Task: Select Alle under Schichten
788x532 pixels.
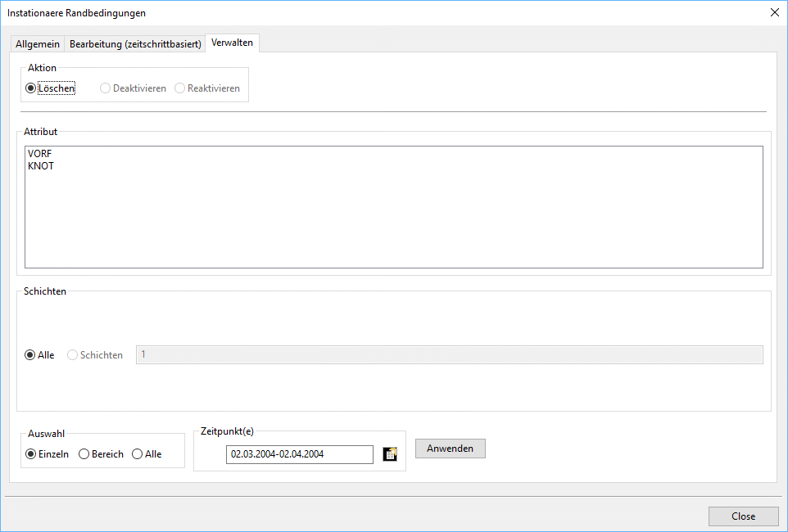Action: coord(31,355)
